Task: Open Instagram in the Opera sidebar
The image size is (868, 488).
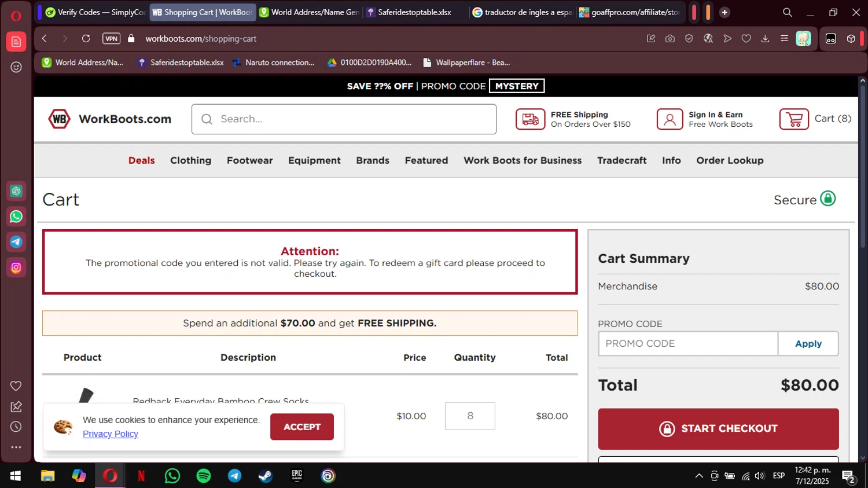Action: [x=16, y=267]
